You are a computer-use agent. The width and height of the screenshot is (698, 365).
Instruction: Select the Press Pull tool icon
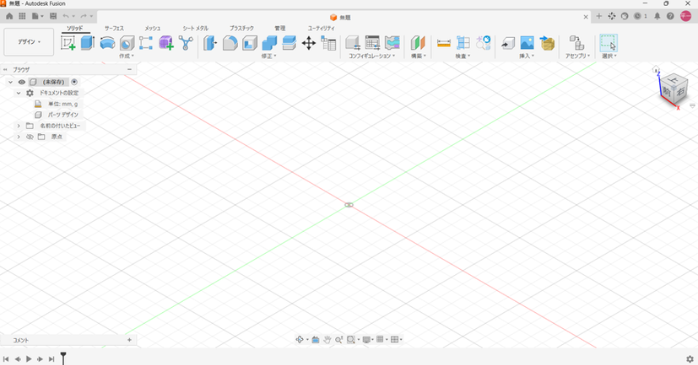click(x=210, y=43)
